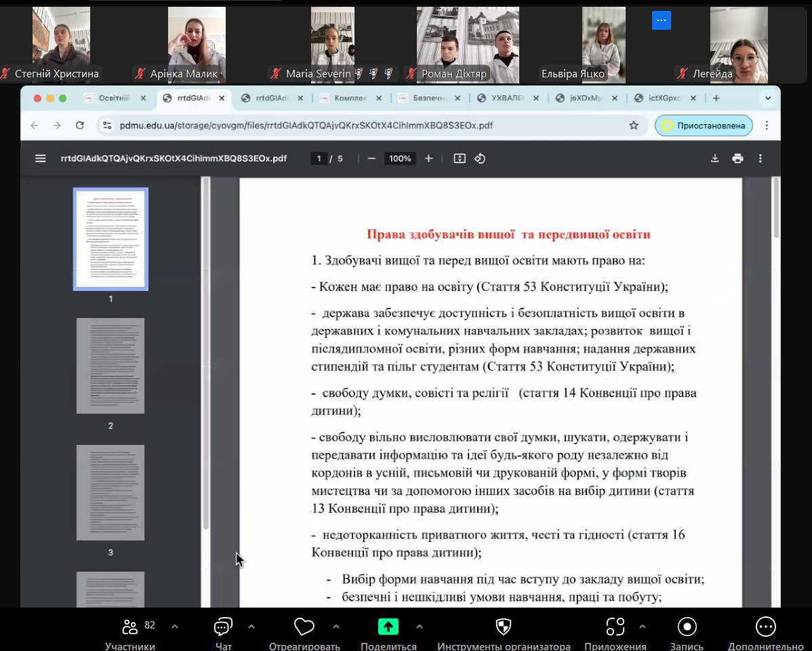Image resolution: width=812 pixels, height=651 pixels.
Task: Toggle the PDF sidebar hamburger menu
Action: pyautogui.click(x=41, y=159)
